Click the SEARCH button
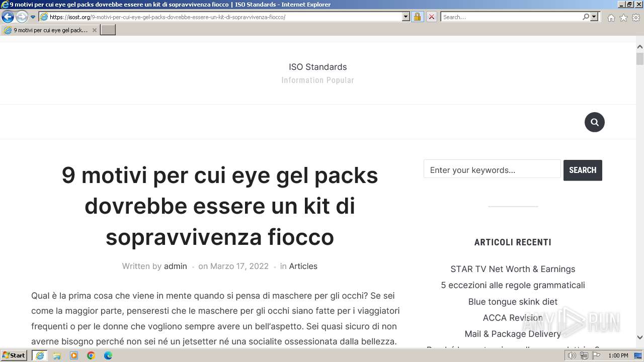 (583, 170)
